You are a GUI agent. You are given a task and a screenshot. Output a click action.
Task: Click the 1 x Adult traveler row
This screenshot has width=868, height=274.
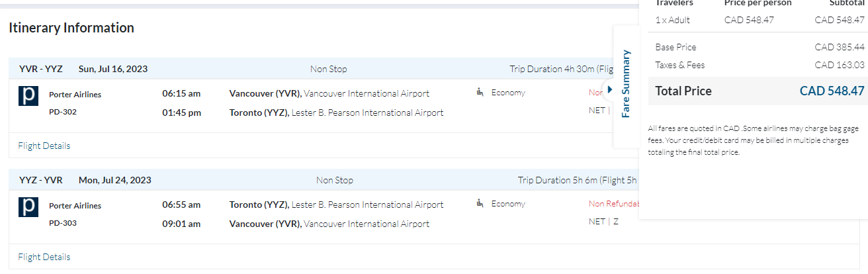673,20
